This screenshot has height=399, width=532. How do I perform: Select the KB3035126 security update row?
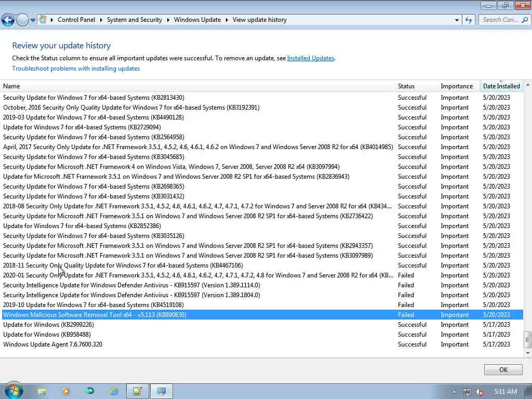[262, 235]
